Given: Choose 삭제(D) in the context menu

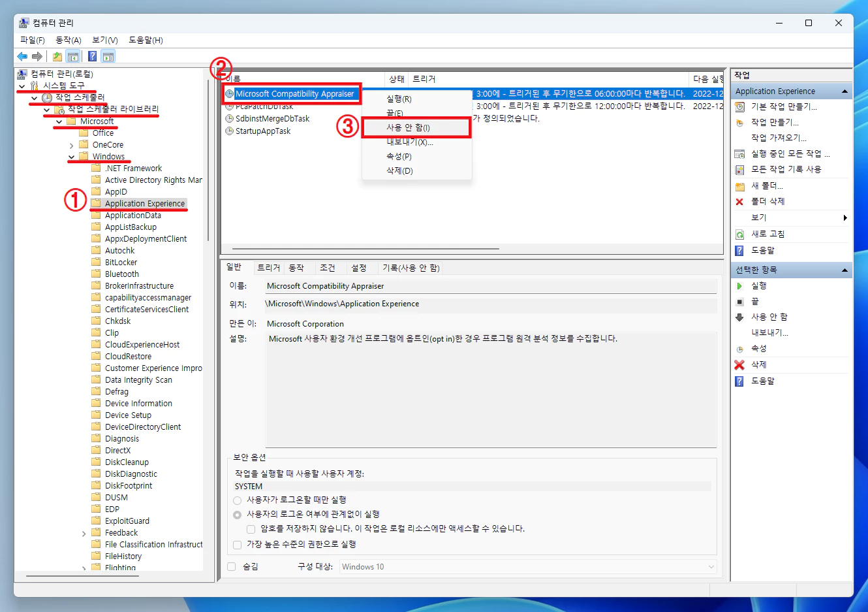Looking at the screenshot, I should pos(416,171).
